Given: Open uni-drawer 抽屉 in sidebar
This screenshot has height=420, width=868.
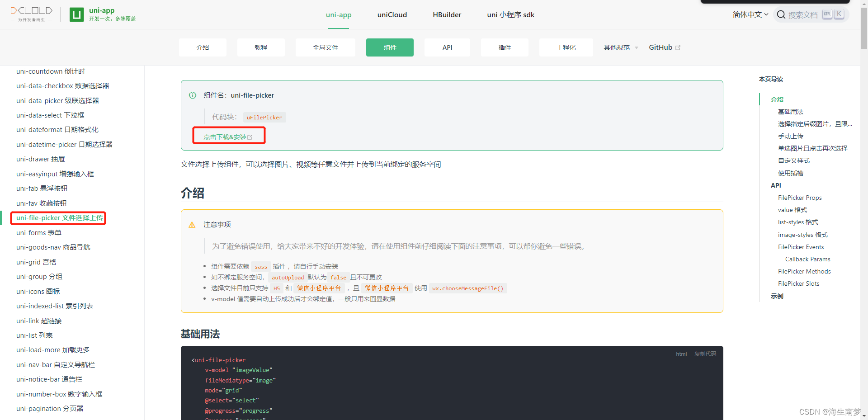Looking at the screenshot, I should (x=41, y=159).
